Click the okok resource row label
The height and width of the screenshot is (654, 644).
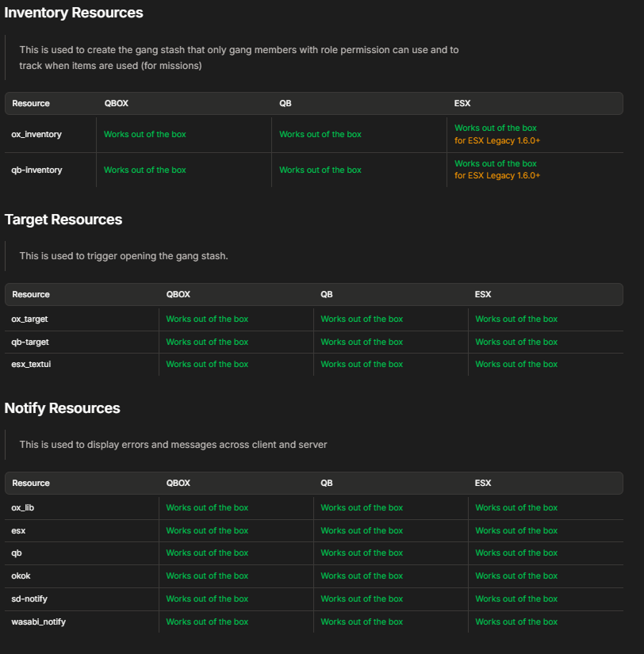[x=21, y=576]
